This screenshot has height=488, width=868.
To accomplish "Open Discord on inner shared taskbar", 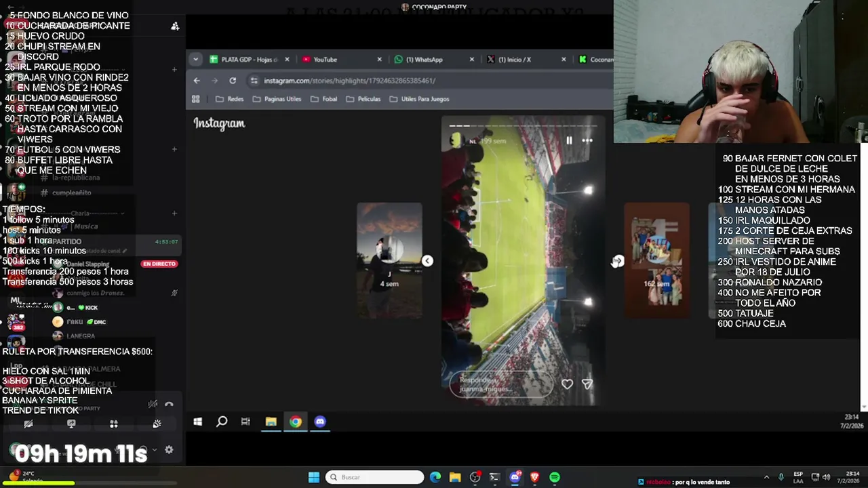I will click(320, 422).
